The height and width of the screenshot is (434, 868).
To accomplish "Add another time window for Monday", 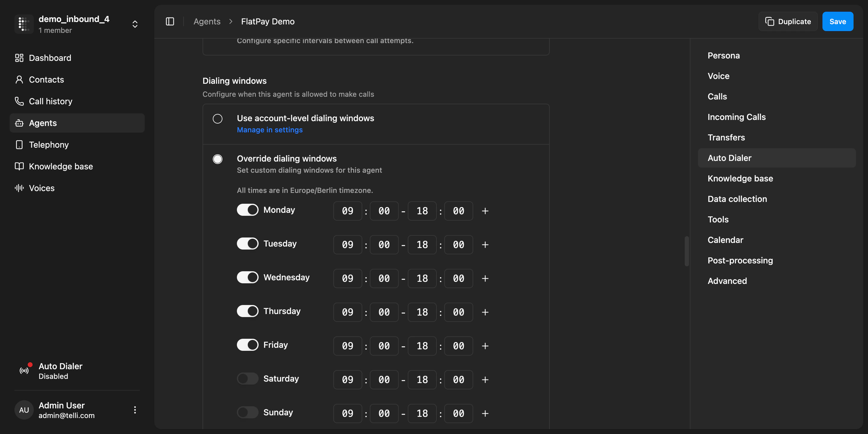I will (x=485, y=211).
